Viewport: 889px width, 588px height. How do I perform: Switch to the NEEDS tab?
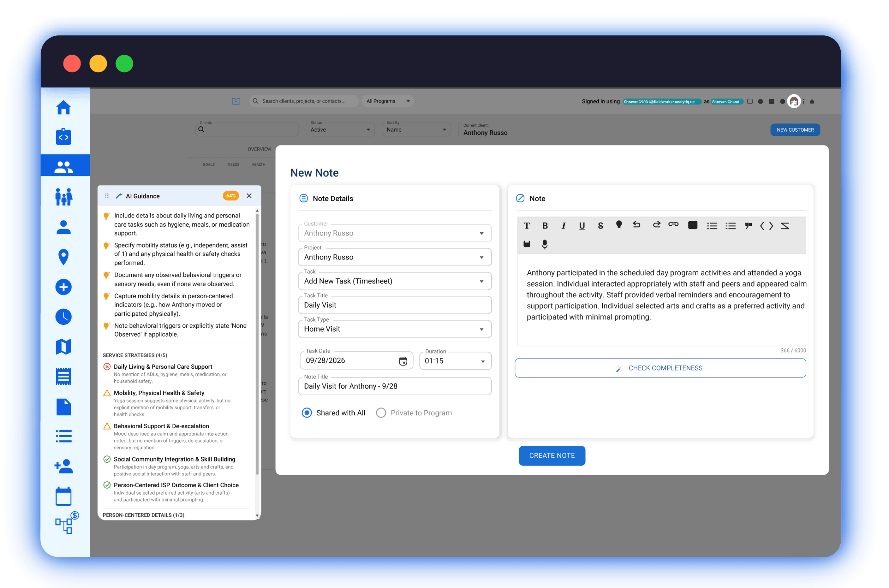click(x=233, y=165)
